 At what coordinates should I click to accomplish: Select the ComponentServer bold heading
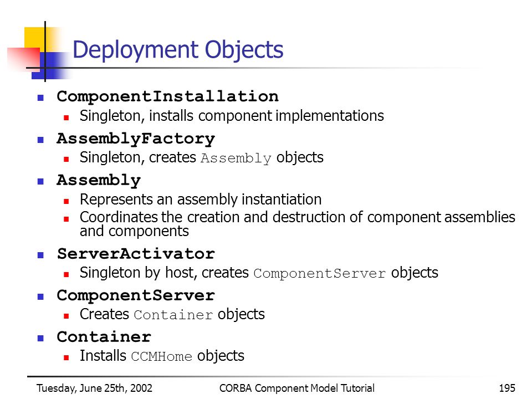pyautogui.click(x=136, y=295)
